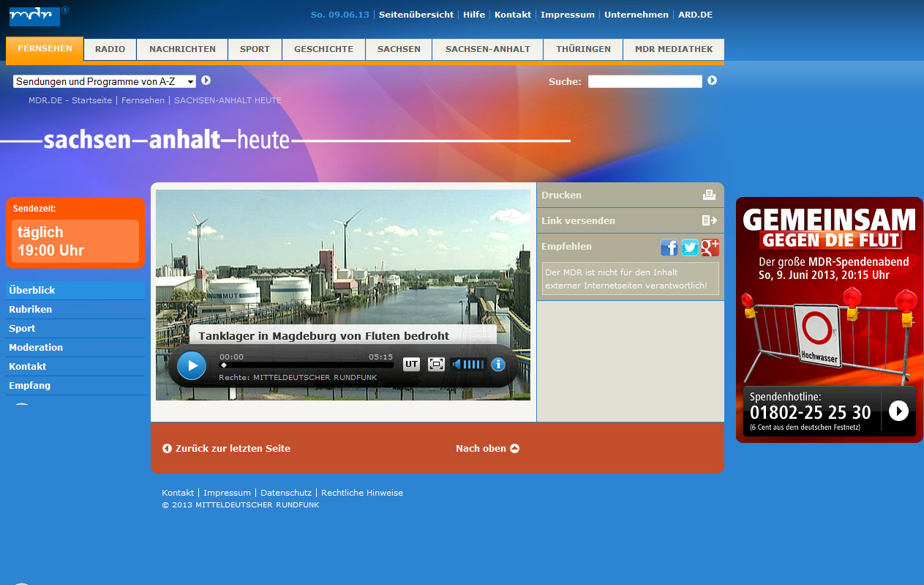This screenshot has height=585, width=924.
Task: Click the video title Tanklager in Magdeburg
Action: [x=324, y=336]
